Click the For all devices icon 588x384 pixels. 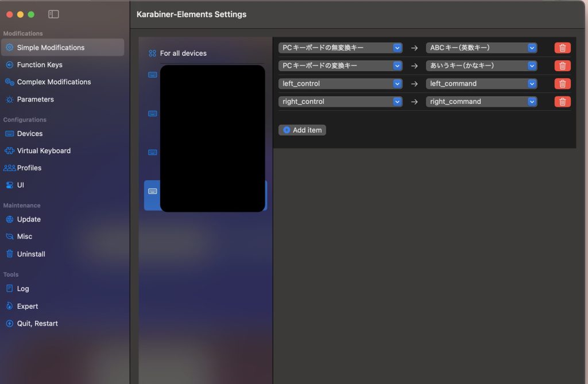[x=152, y=53]
